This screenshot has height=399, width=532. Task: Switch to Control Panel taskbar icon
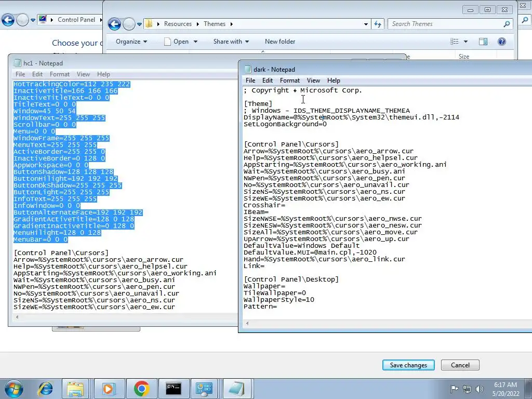204,389
